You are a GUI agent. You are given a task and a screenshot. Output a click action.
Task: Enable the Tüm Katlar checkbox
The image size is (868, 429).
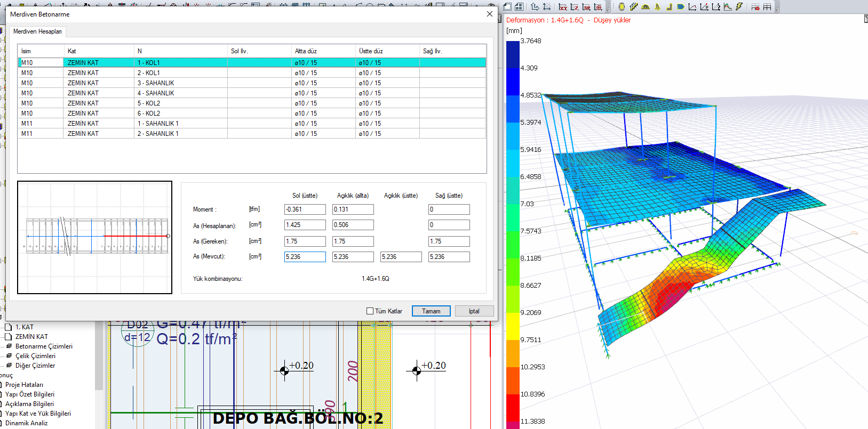pyautogui.click(x=370, y=311)
